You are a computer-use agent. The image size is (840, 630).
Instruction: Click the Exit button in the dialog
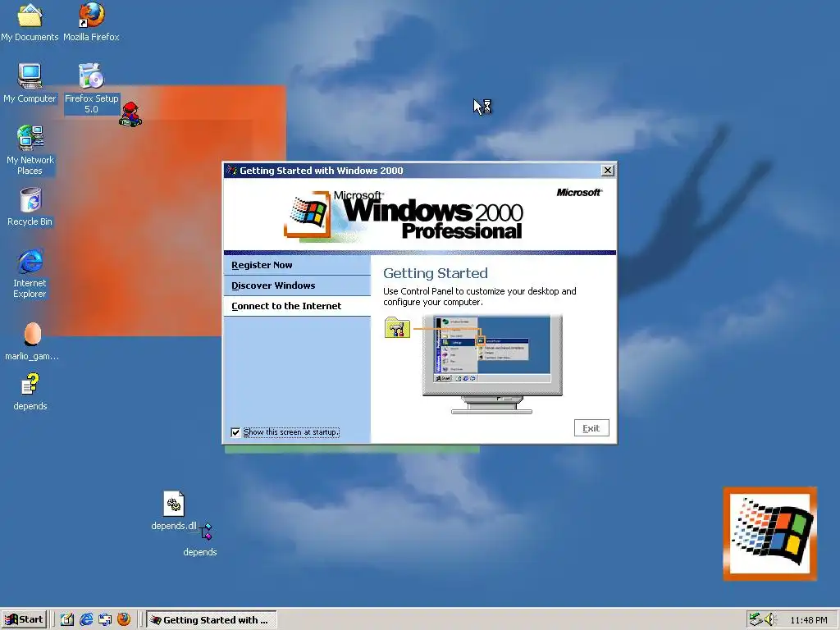click(591, 428)
